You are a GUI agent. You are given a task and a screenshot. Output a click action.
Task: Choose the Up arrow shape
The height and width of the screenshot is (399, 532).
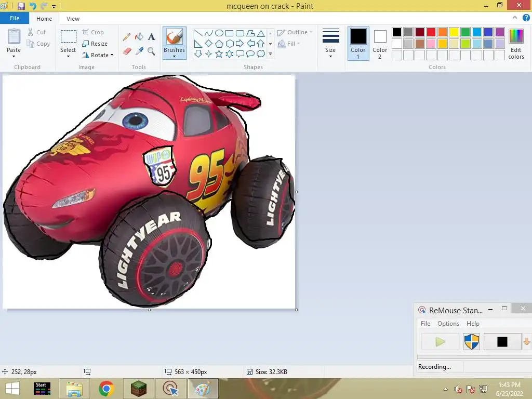pos(261,44)
